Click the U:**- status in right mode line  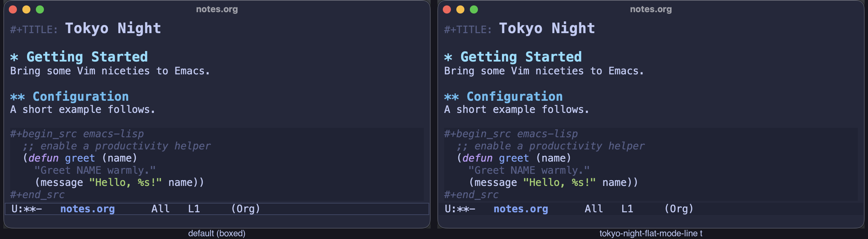pyautogui.click(x=460, y=209)
